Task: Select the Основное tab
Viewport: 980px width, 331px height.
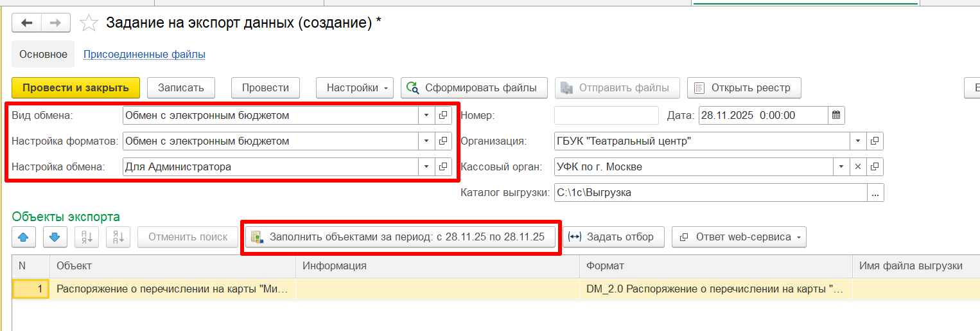Action: coord(43,55)
